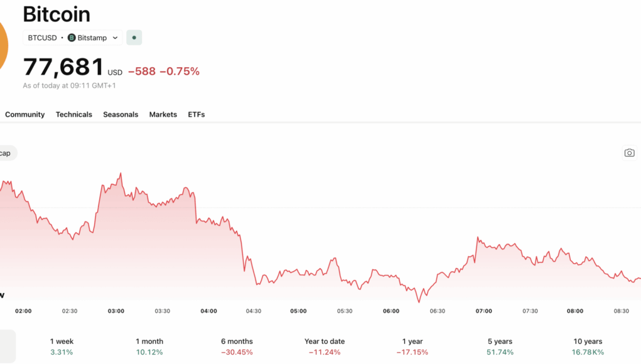Switch to the Technicals tab
The image size is (641, 364).
74,114
